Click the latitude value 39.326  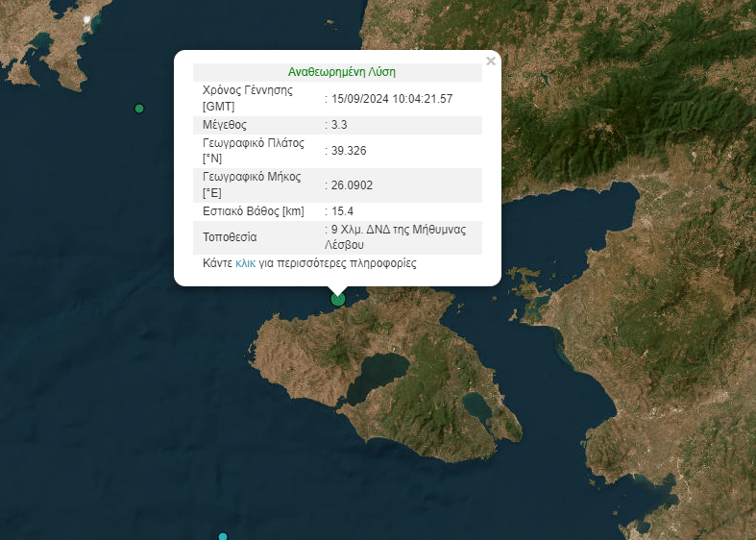(349, 151)
